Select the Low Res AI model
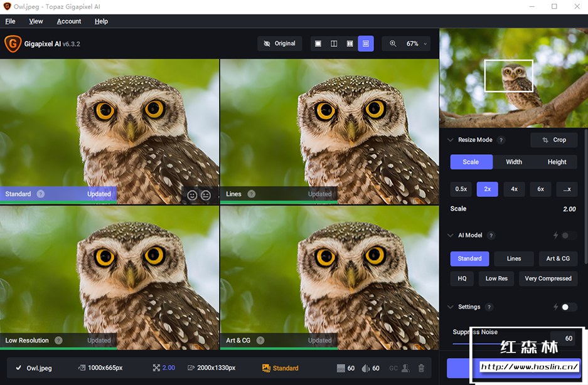Screen dimensions: 588x385 496,278
